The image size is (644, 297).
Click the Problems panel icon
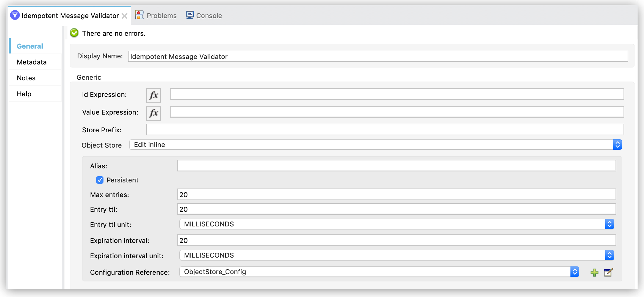point(139,14)
